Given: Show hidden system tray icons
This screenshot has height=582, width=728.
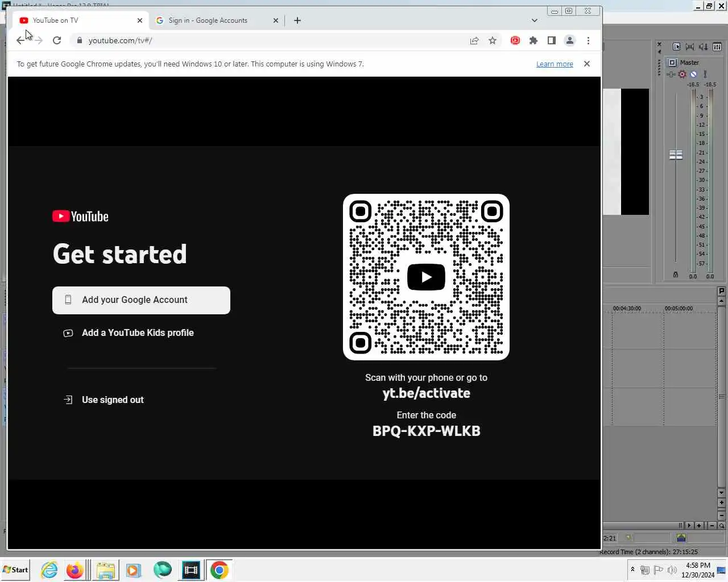Looking at the screenshot, I should pos(632,569).
